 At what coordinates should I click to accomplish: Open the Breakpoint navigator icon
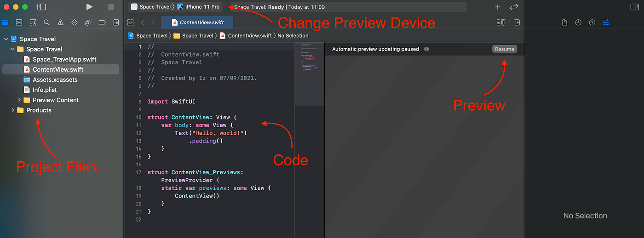tap(102, 22)
